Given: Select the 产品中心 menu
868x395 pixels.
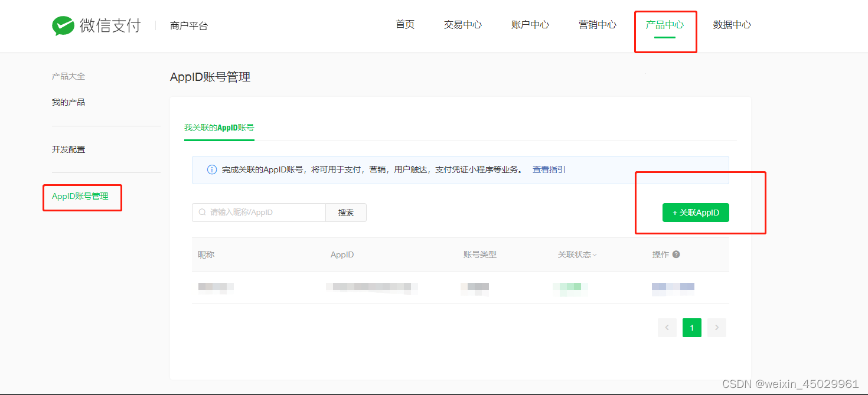Looking at the screenshot, I should (x=665, y=25).
